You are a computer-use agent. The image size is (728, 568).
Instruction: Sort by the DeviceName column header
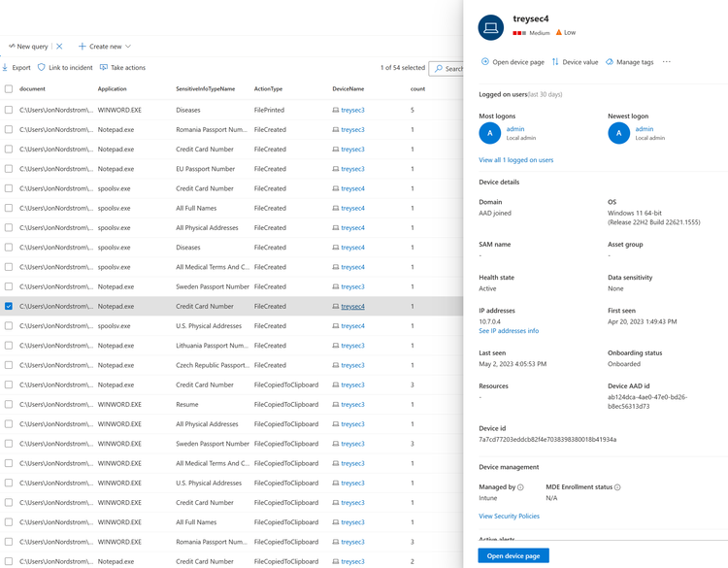[x=348, y=88]
